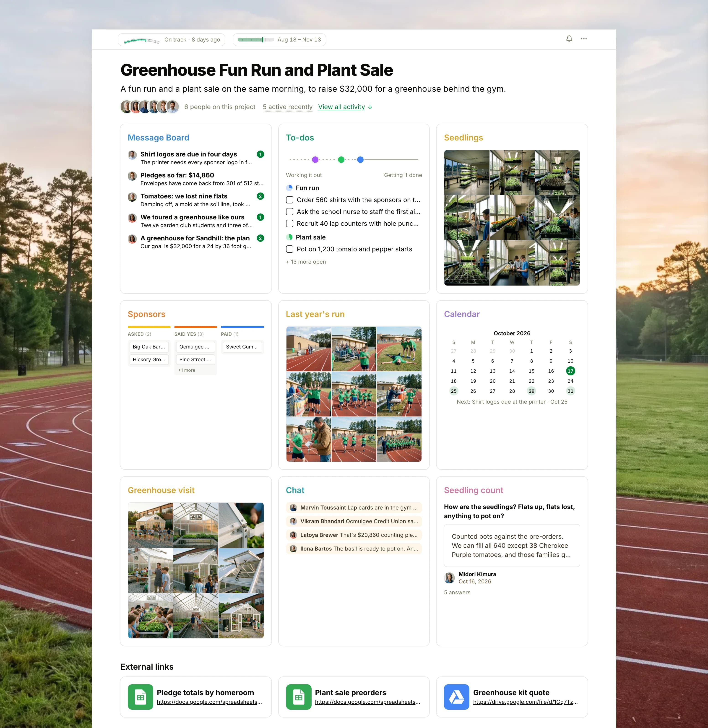Open the Seedling count answer box

(512, 546)
